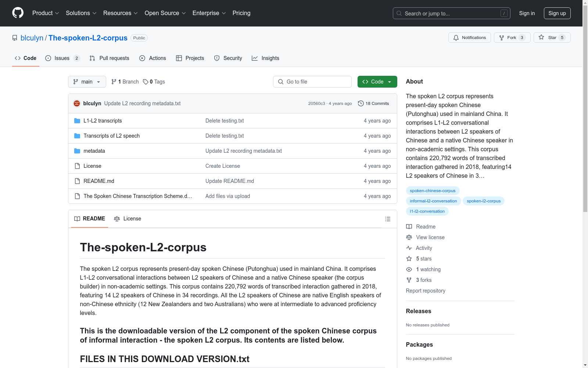Open The-spoken-L2-corpus repository link
Image resolution: width=588 pixels, height=368 pixels.
click(88, 38)
